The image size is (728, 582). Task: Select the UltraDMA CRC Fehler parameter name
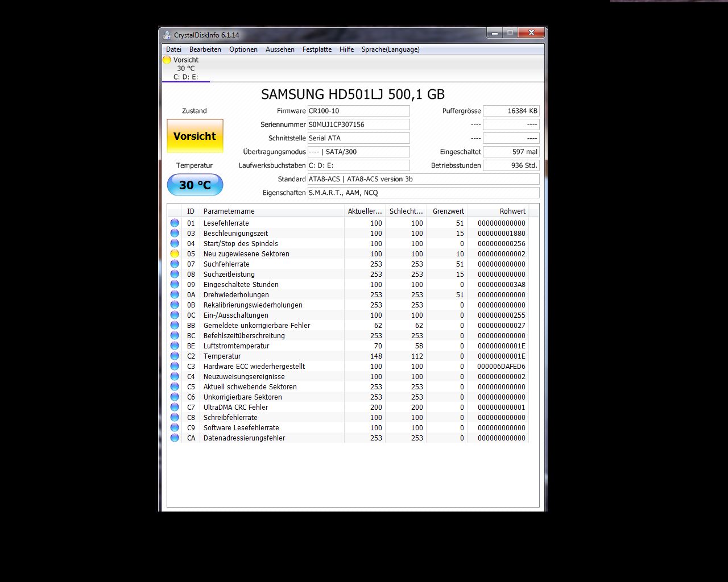(x=235, y=407)
